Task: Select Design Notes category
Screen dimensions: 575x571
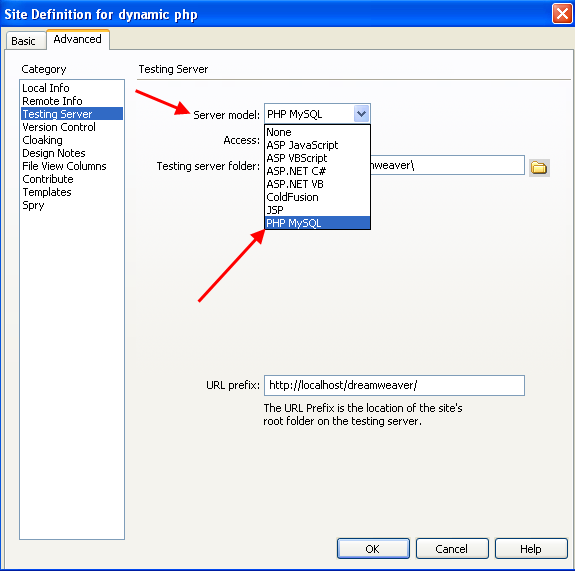Action: 72,153
